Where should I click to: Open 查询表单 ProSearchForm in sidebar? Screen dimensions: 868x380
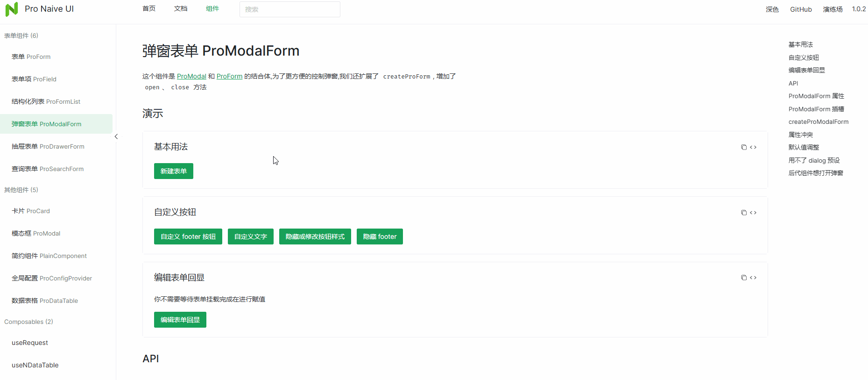(56, 169)
